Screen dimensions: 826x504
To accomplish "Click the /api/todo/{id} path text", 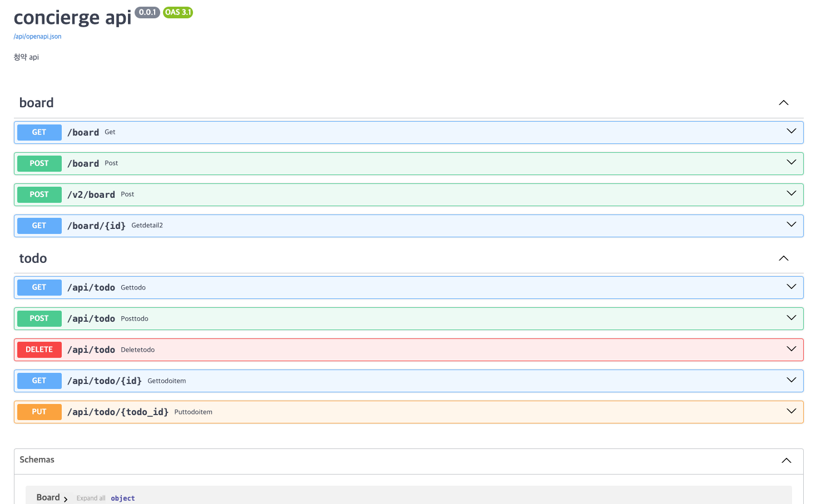I will click(105, 381).
